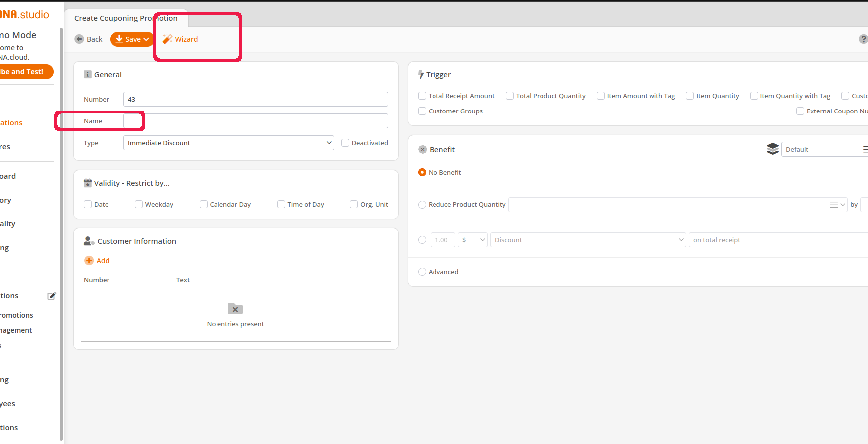This screenshot has width=868, height=444.
Task: Open the Wizard magic wand tool
Action: point(168,39)
